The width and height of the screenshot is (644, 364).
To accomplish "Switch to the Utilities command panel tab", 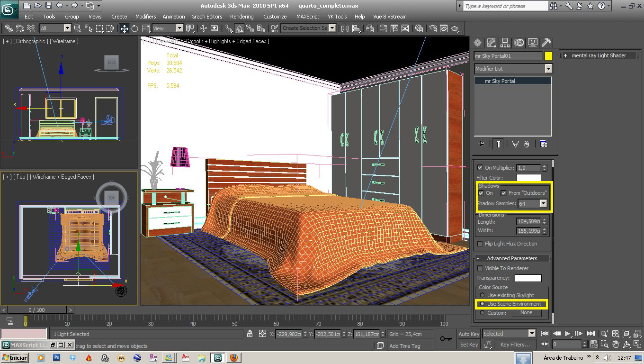I will point(546,43).
